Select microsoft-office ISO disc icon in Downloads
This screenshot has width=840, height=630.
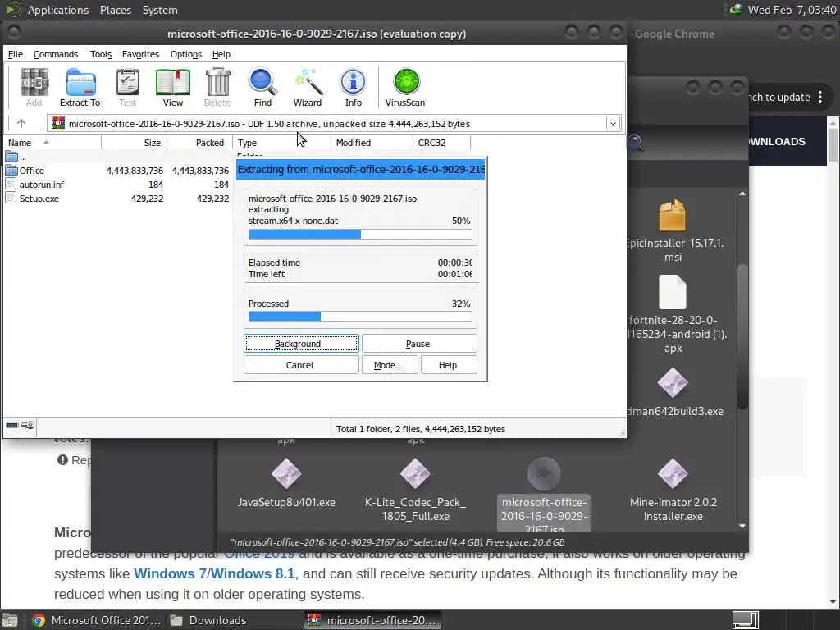click(544, 473)
